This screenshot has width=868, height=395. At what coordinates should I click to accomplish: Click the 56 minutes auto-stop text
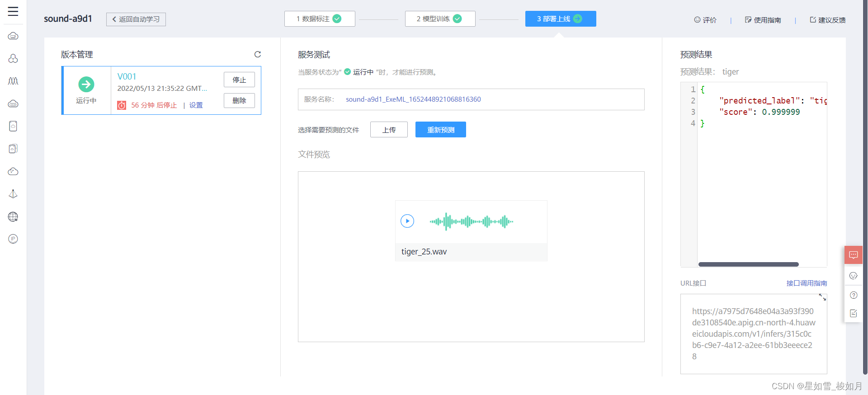tap(154, 105)
